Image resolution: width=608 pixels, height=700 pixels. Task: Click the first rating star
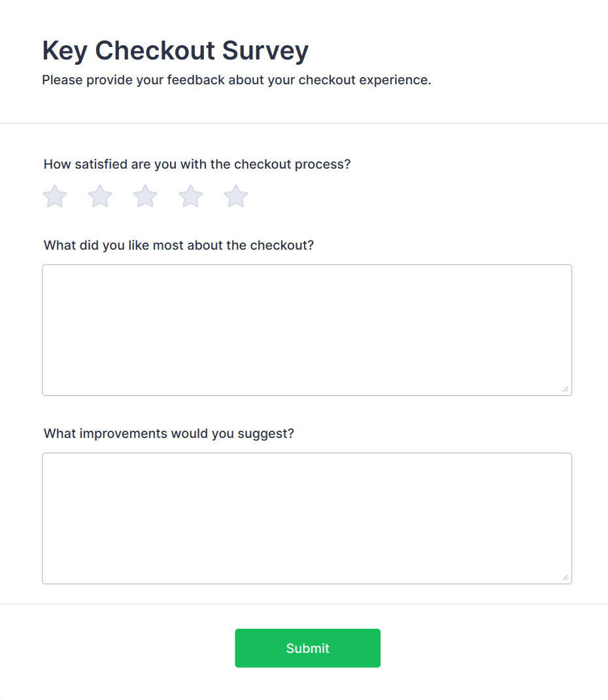tap(55, 196)
